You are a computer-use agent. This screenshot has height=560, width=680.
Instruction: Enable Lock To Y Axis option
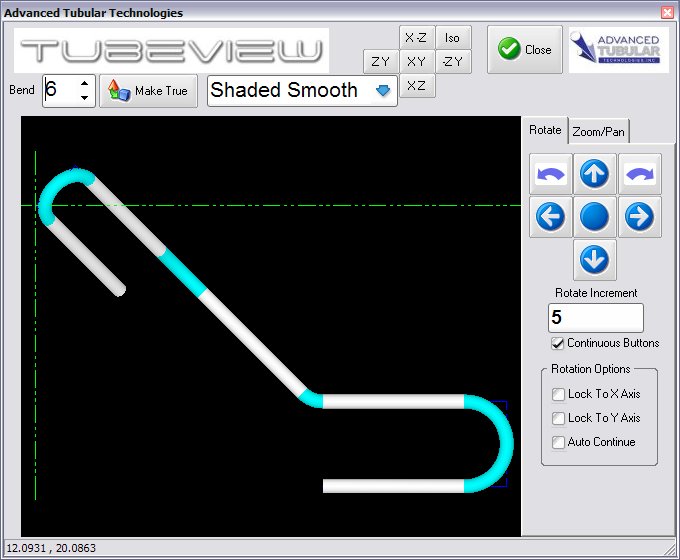click(559, 418)
